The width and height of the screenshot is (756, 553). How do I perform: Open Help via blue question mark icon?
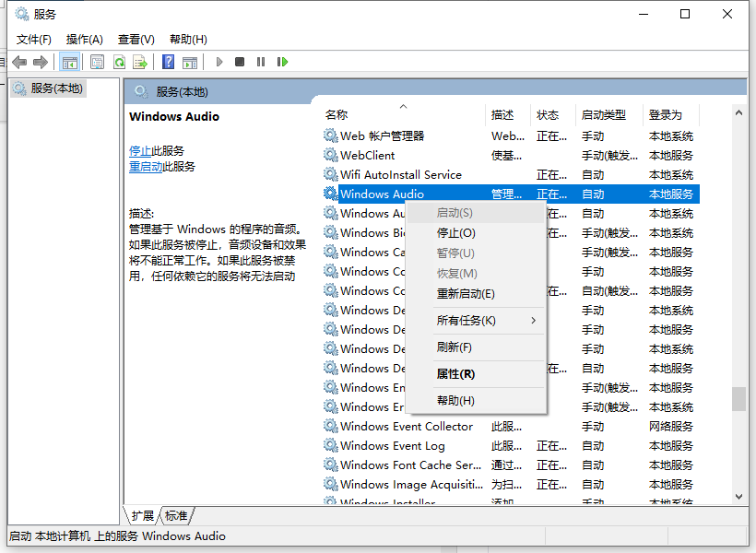point(168,62)
